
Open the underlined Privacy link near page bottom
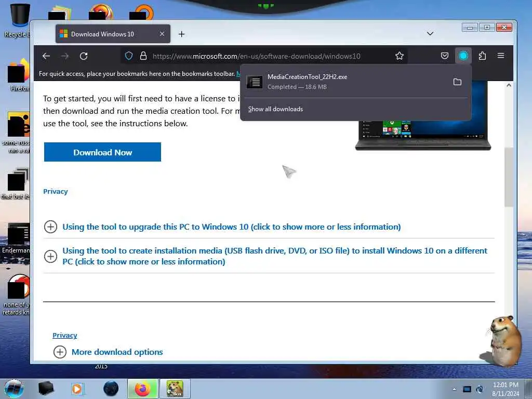click(65, 335)
